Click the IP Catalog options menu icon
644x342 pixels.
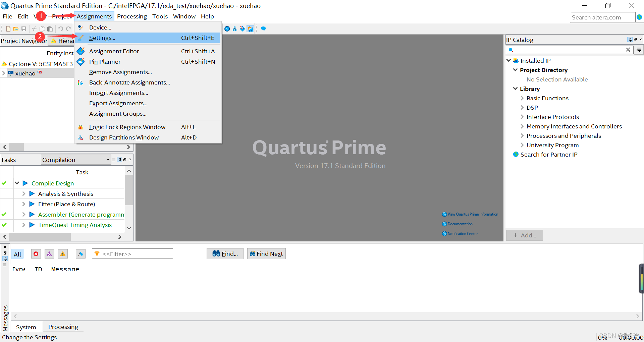coord(639,50)
